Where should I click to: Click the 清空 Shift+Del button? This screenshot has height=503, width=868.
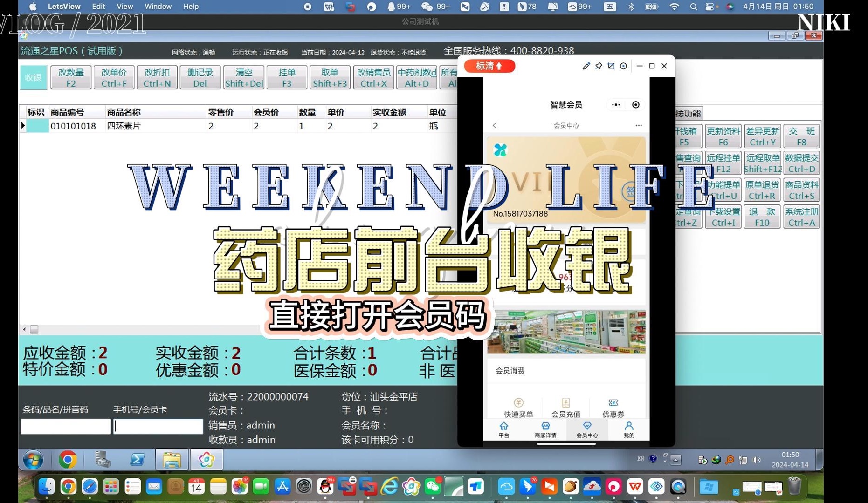[244, 77]
